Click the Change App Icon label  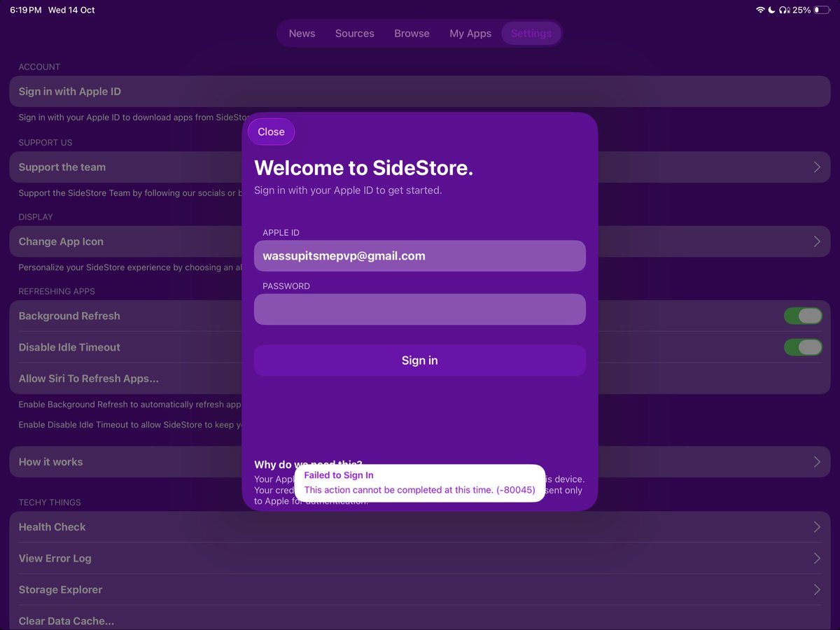(x=61, y=241)
